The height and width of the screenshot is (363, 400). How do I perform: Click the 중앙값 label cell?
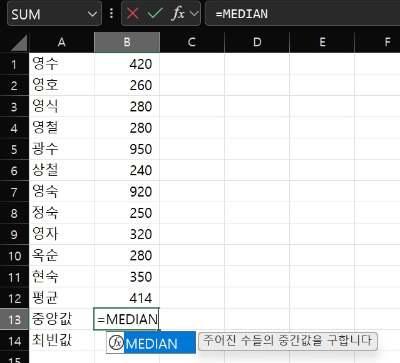click(x=61, y=319)
